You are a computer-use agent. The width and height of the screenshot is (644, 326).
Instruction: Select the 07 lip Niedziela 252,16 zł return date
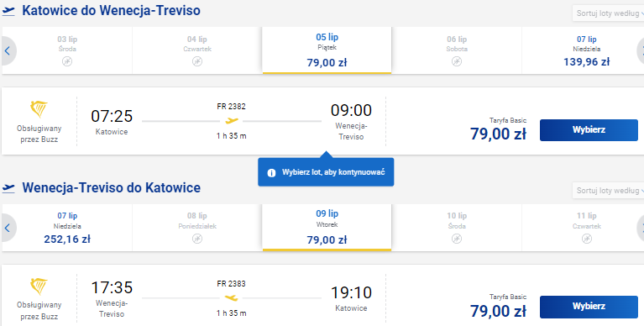[x=67, y=228]
